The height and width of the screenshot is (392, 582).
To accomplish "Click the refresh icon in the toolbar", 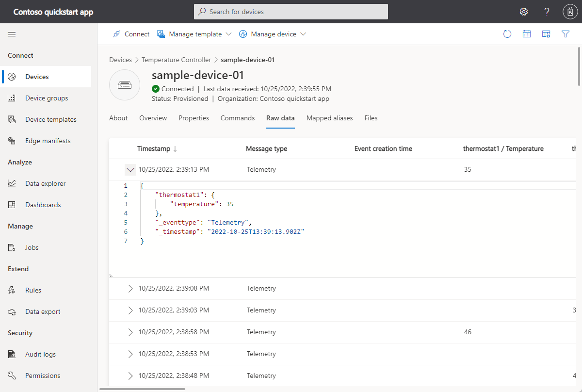I will click(507, 34).
